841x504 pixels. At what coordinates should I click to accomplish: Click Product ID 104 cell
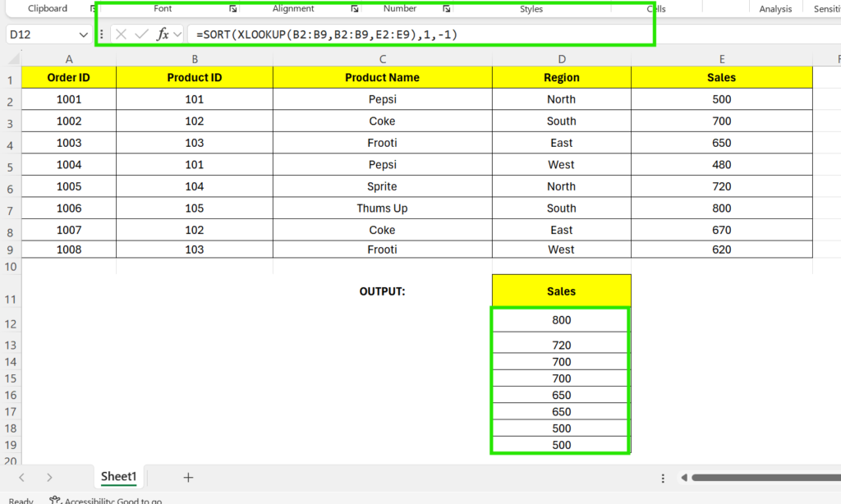[x=195, y=186]
